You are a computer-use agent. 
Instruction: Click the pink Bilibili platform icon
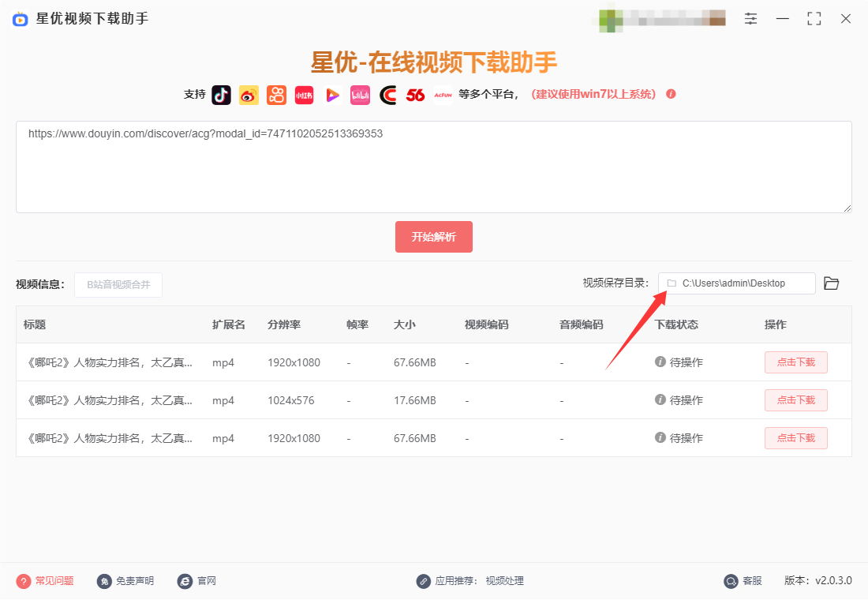[360, 96]
